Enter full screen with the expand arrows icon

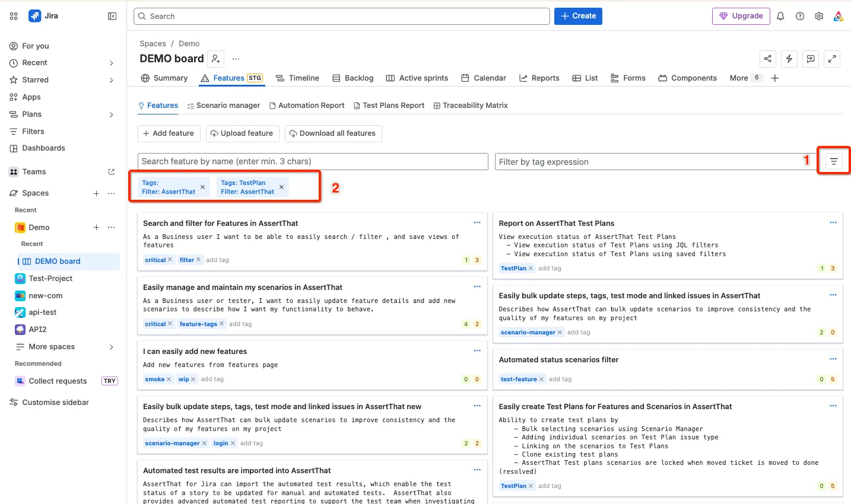pyautogui.click(x=832, y=59)
